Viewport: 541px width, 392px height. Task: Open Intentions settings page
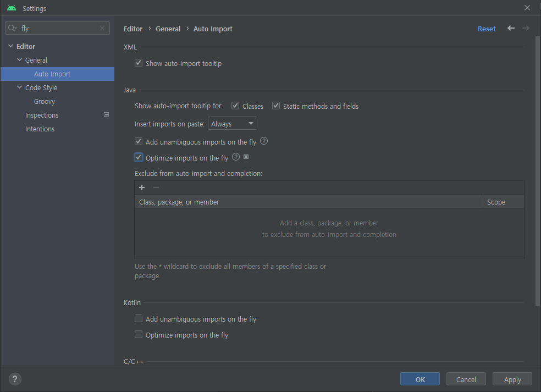point(40,129)
